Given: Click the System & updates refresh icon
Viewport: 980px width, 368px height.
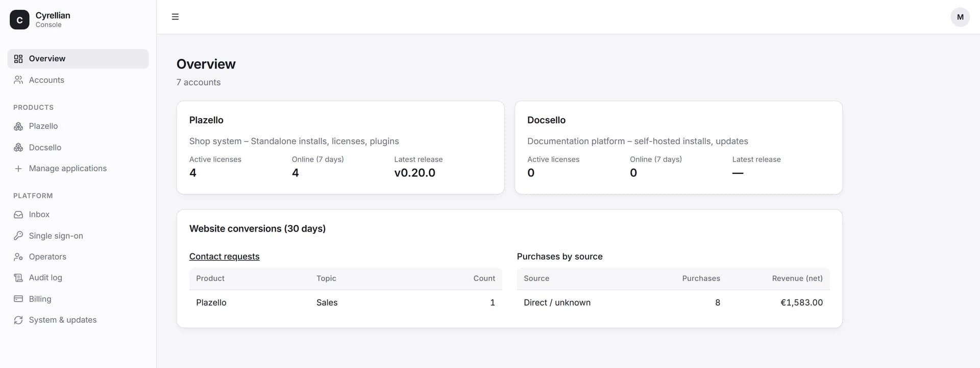Looking at the screenshot, I should tap(18, 320).
